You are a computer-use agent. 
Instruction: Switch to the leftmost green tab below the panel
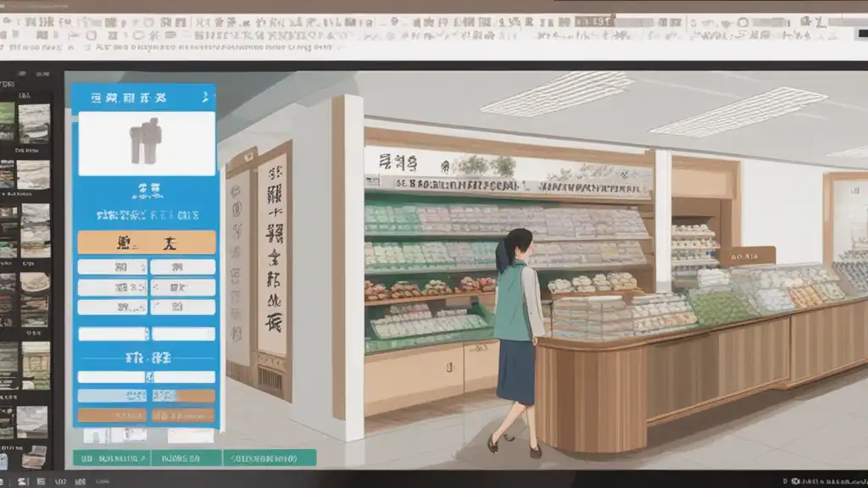pos(110,458)
